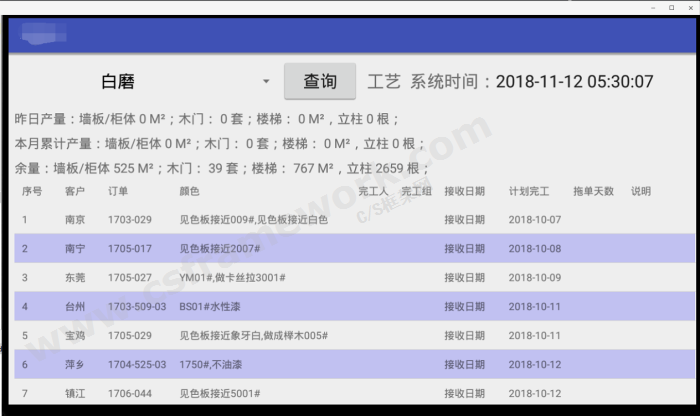Click the 拖单天数 column header

[593, 191]
